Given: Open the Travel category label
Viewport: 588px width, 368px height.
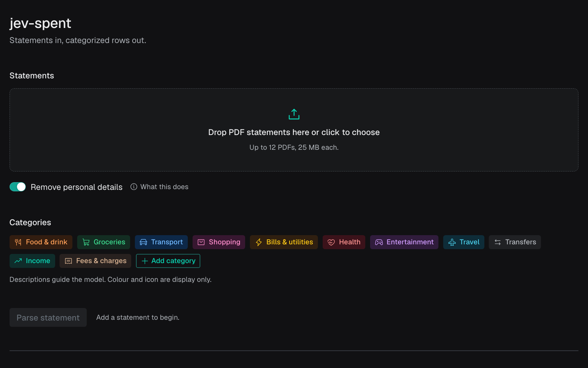Looking at the screenshot, I should 470,242.
